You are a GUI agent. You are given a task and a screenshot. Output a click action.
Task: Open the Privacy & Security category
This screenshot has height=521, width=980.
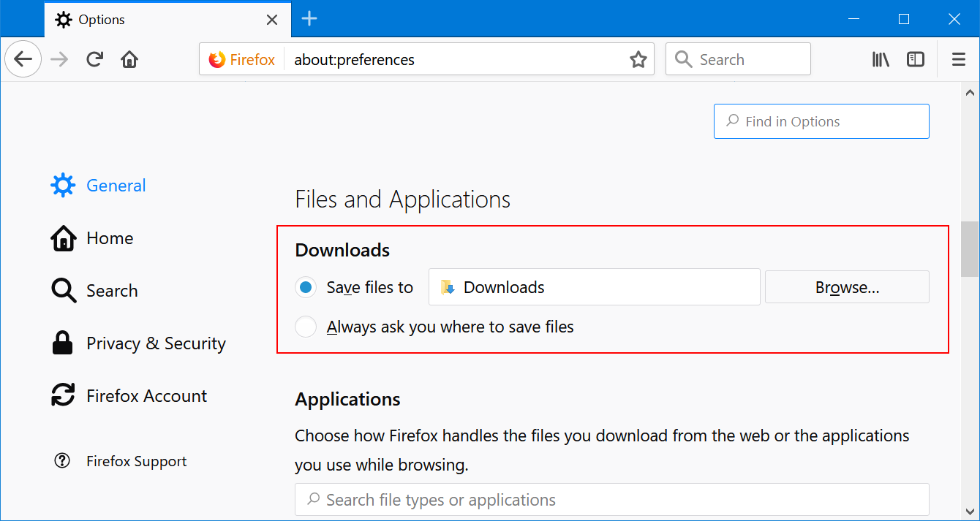pos(138,343)
